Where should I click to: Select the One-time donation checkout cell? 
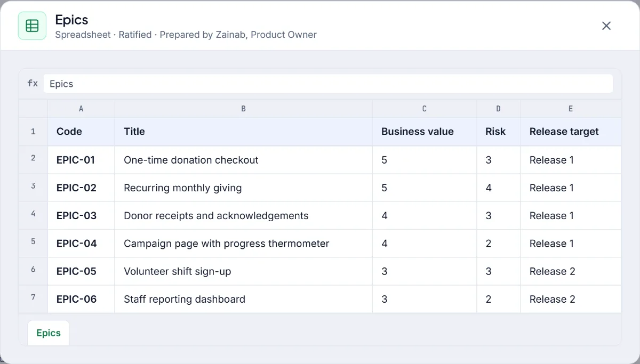click(x=244, y=160)
